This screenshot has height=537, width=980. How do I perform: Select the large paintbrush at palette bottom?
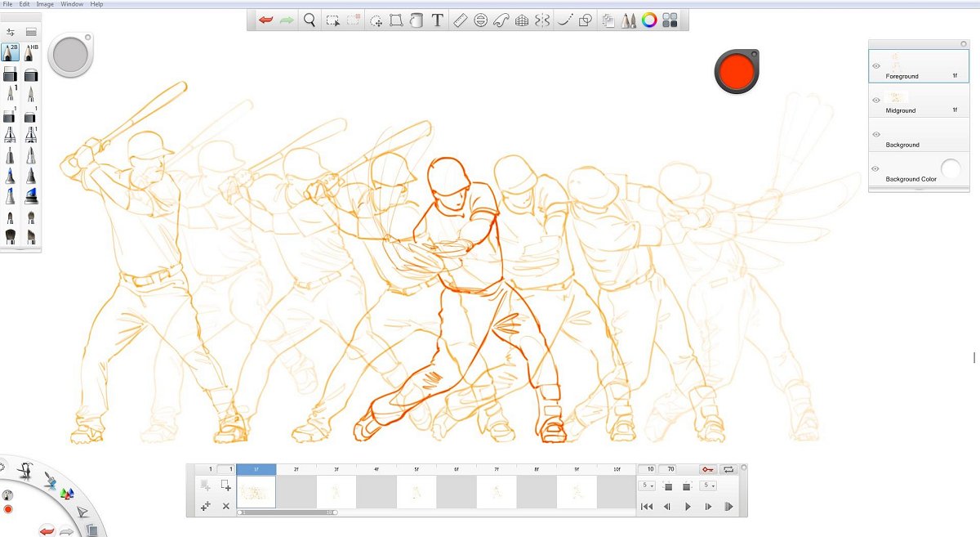pos(11,237)
